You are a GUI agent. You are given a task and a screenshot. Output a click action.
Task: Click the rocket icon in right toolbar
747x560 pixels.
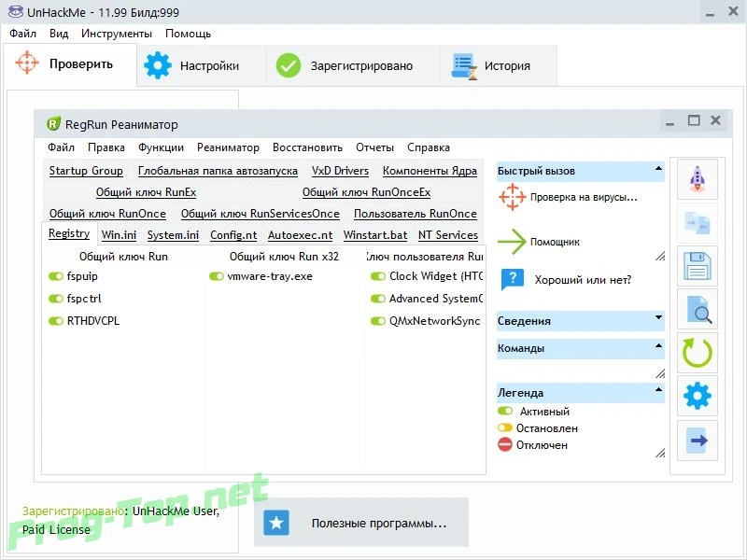click(697, 178)
